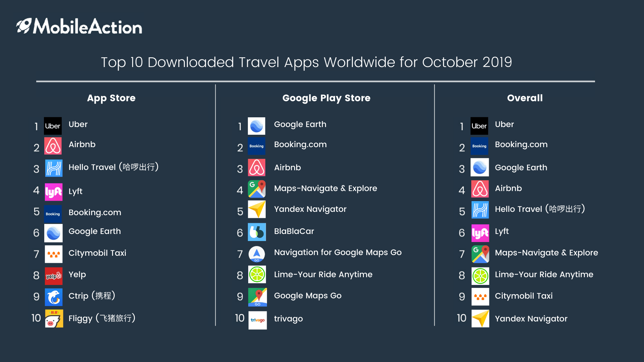Click the Uber icon in App Store list
The width and height of the screenshot is (644, 362).
pyautogui.click(x=53, y=126)
